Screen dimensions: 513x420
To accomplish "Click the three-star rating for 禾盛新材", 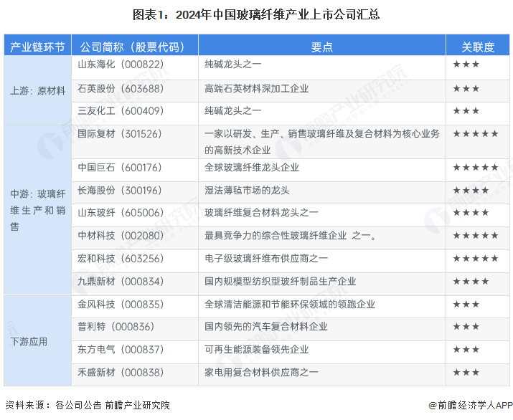I will [x=466, y=373].
